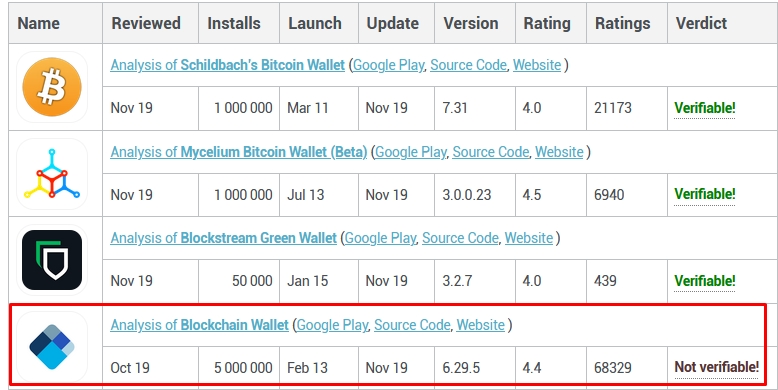Open Google Play link for Blockchain Wallet
The width and height of the screenshot is (778, 390).
(332, 325)
